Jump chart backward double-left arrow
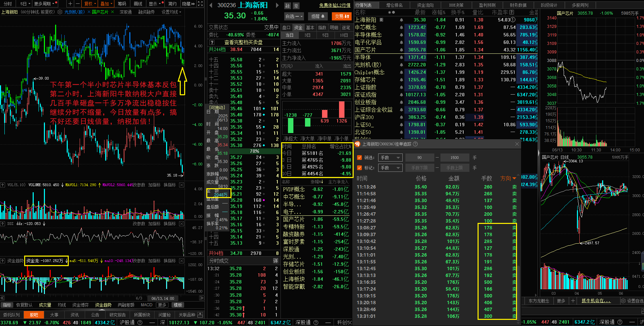Image resolution: width=644 pixels, height=326 pixels. pyautogui.click(x=2, y=298)
